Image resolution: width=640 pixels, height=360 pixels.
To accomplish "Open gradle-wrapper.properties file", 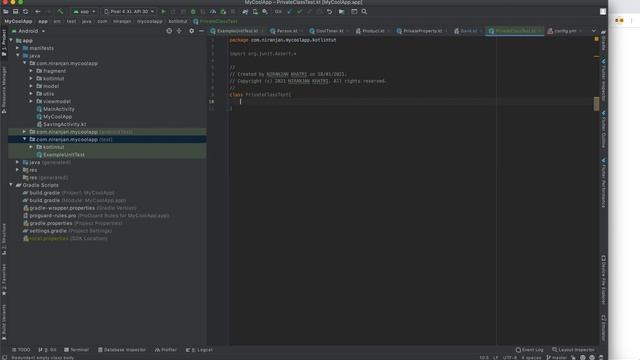I will [79, 208].
